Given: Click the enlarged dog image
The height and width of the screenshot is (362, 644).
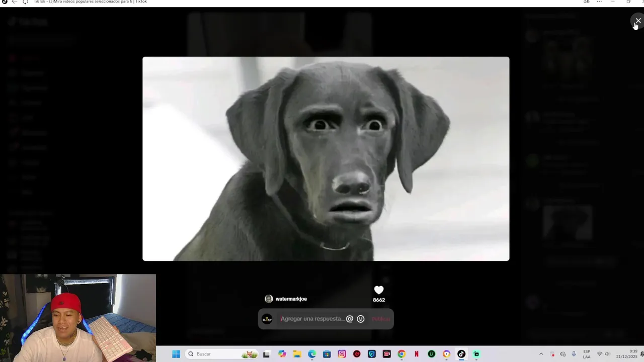Looking at the screenshot, I should [x=326, y=158].
